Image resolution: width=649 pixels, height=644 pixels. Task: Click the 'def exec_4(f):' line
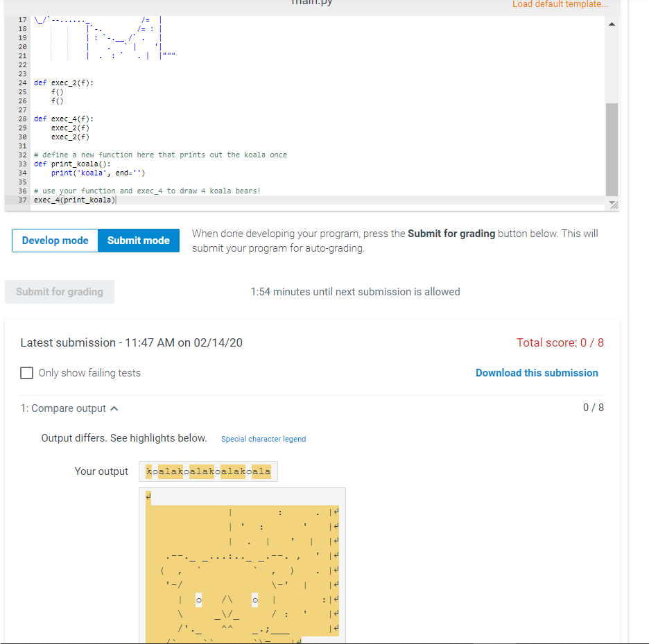pos(64,119)
